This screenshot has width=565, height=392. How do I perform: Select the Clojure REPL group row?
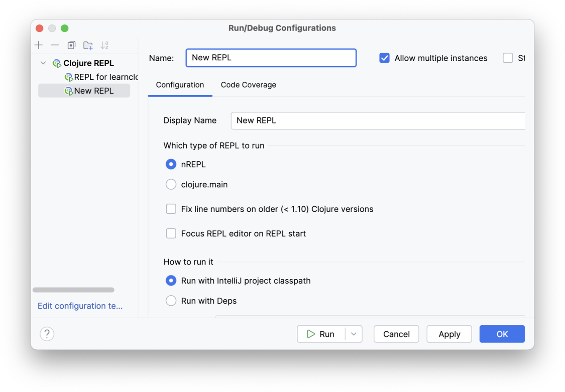point(84,63)
